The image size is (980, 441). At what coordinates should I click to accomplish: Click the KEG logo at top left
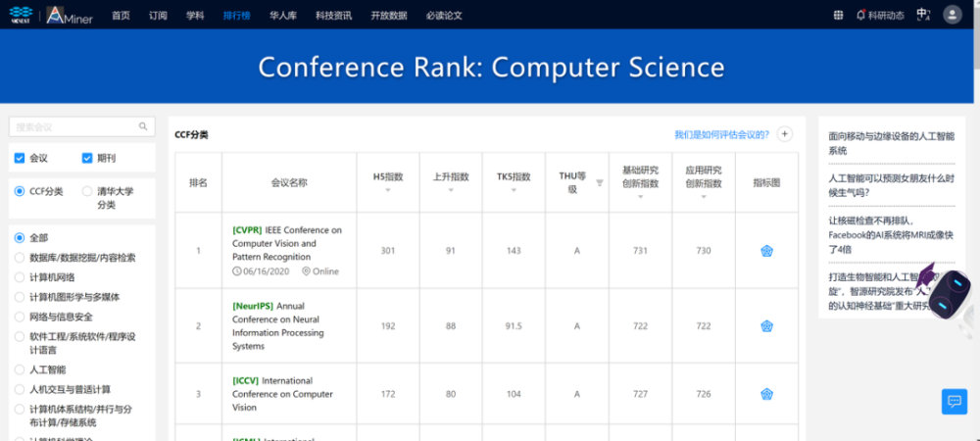click(20, 15)
